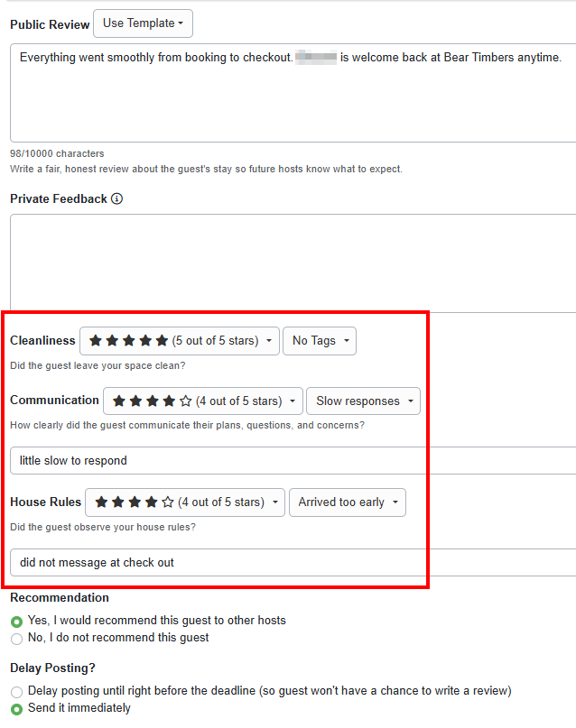Click the fifth star in House Rules rating
Image resolution: width=576 pixels, height=728 pixels.
[167, 502]
